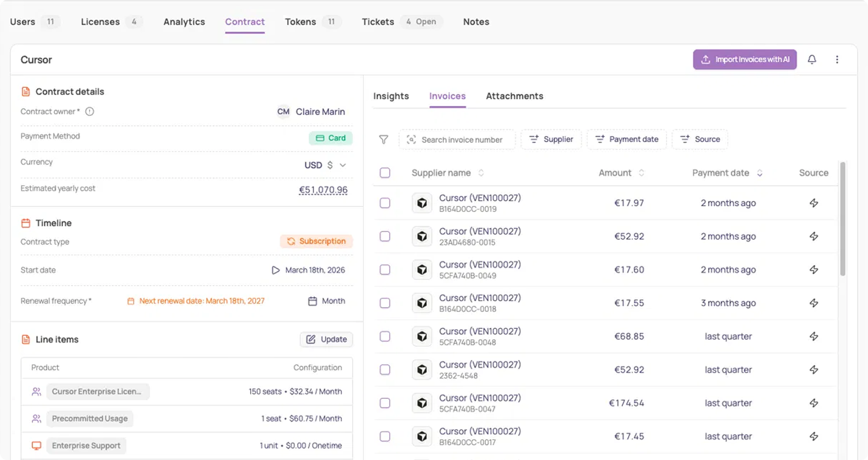Sort by the Payment date column header
Viewport: 868px width, 460px height.
pyautogui.click(x=727, y=173)
